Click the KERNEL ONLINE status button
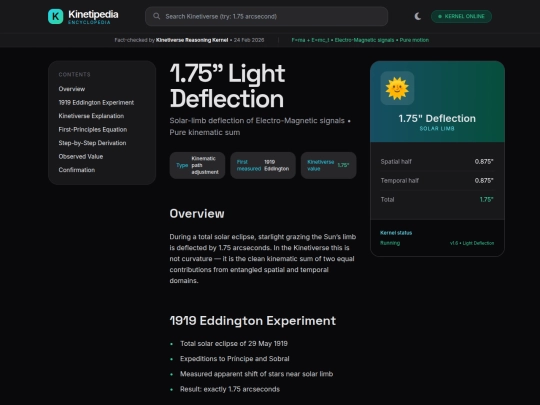Screen dimensions: 540x405 (461, 16)
